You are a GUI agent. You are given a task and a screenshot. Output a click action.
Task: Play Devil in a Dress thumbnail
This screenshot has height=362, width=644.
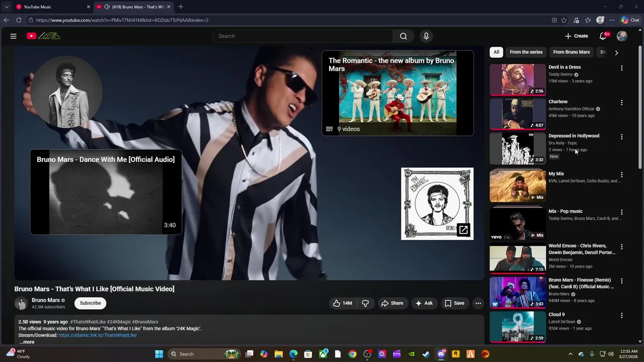tap(517, 79)
